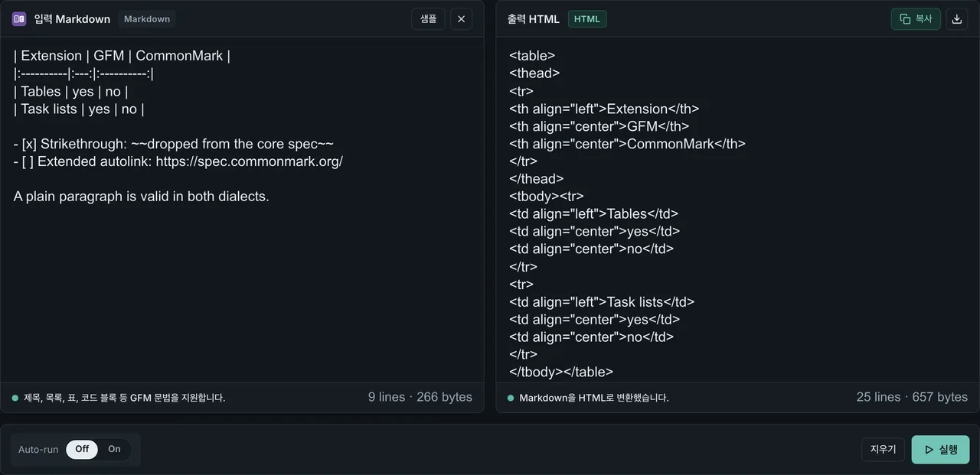
Task: Click the green status dot in input footer
Action: (x=15, y=398)
